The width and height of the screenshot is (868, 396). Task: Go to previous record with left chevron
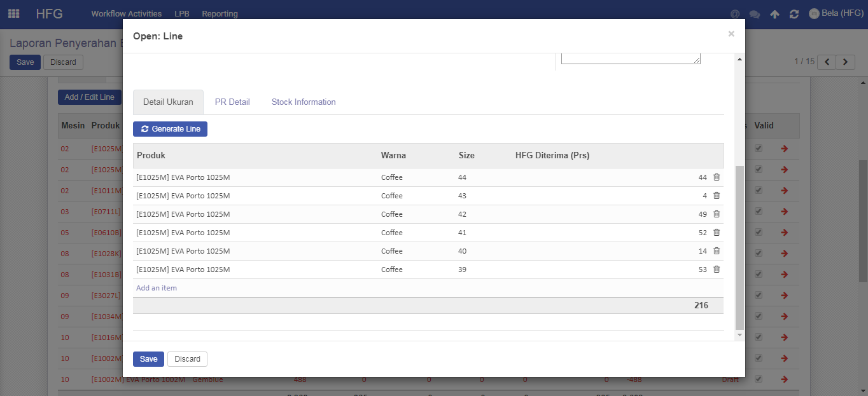(x=827, y=62)
